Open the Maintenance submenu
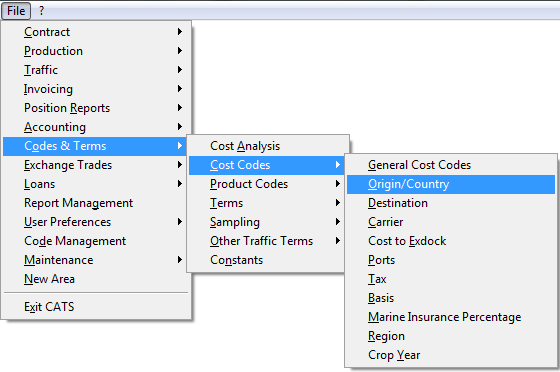The width and height of the screenshot is (560, 372). click(95, 260)
